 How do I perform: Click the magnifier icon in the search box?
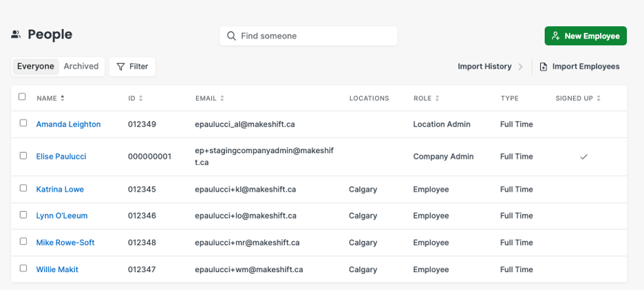click(232, 36)
